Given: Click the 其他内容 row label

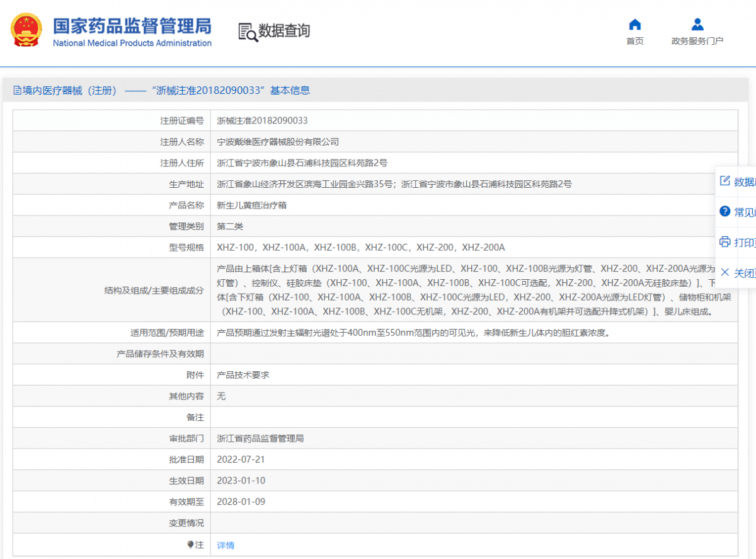Looking at the screenshot, I should [186, 396].
